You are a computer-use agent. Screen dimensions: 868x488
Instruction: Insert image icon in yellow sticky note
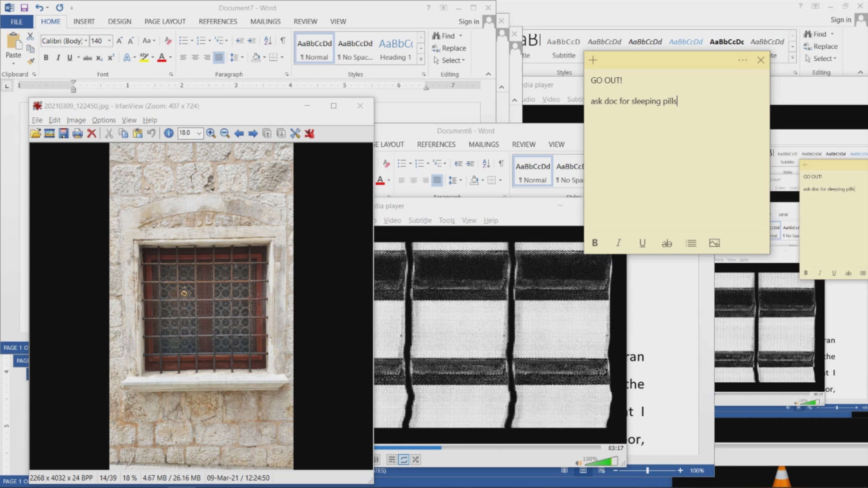(714, 243)
